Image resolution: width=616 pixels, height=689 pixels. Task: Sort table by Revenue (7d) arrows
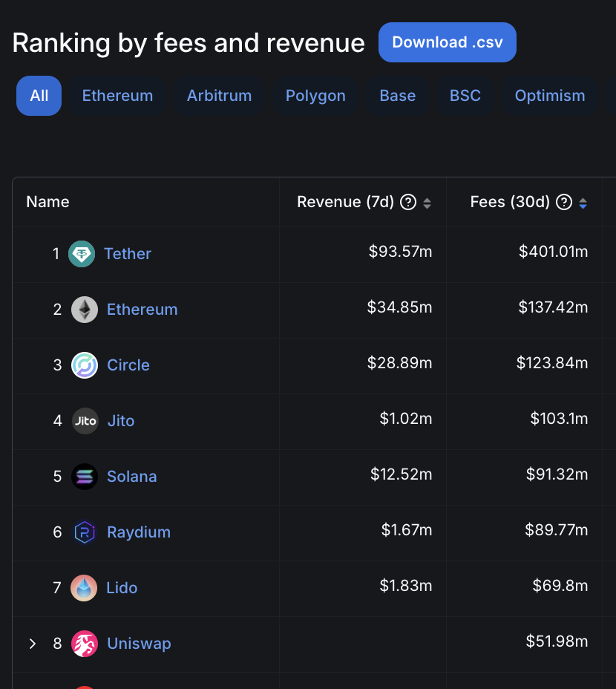[x=427, y=203]
